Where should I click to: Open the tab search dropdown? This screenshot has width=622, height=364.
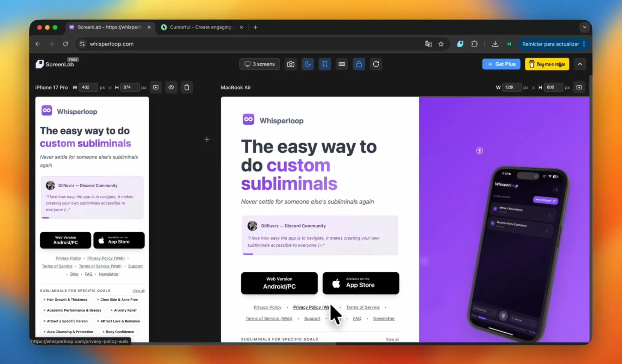[585, 27]
